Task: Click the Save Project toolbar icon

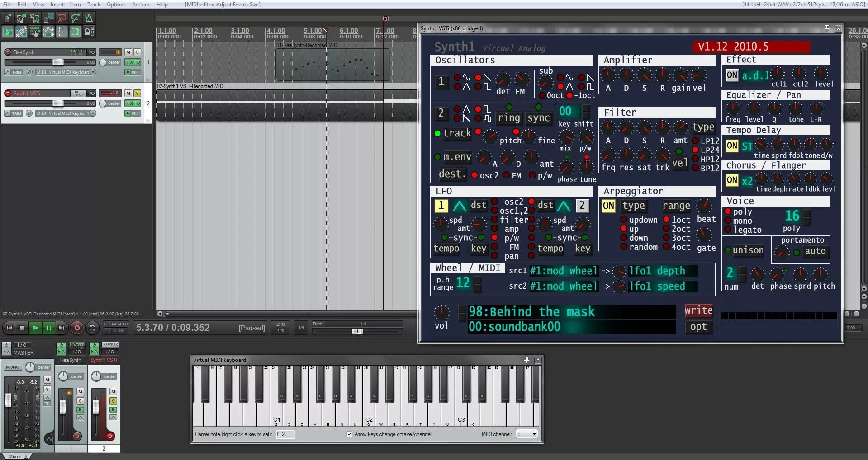Action: (35, 18)
